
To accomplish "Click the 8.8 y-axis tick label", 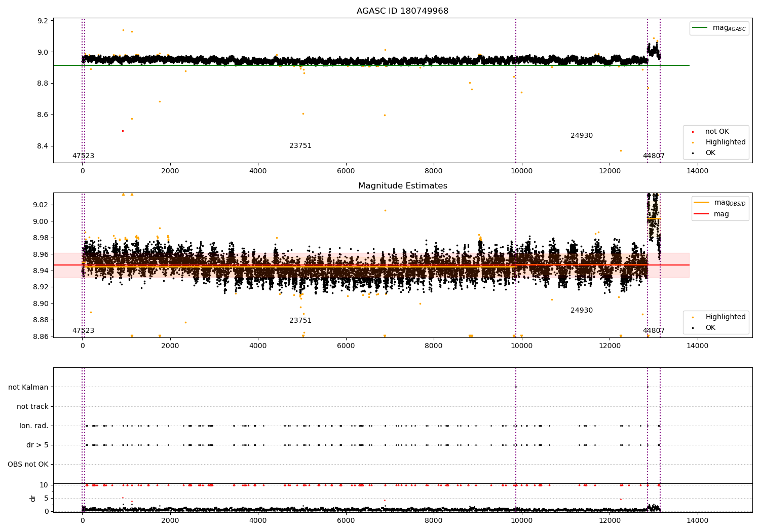I will click(44, 84).
